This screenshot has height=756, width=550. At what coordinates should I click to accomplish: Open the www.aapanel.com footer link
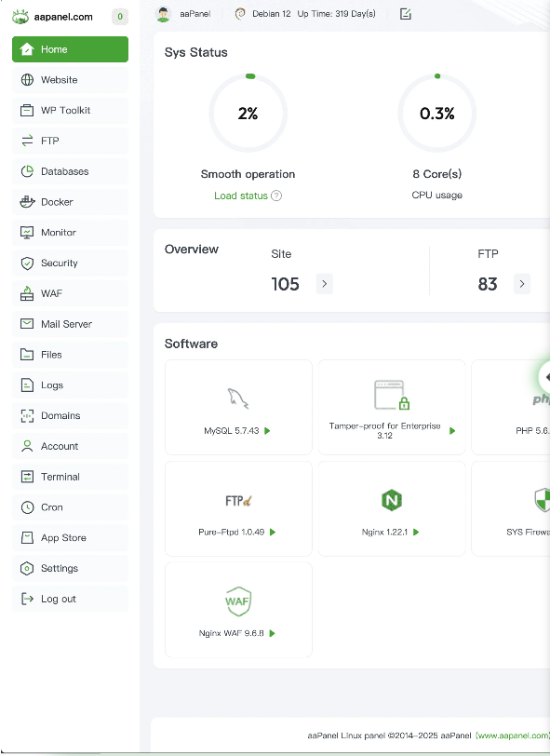[513, 736]
